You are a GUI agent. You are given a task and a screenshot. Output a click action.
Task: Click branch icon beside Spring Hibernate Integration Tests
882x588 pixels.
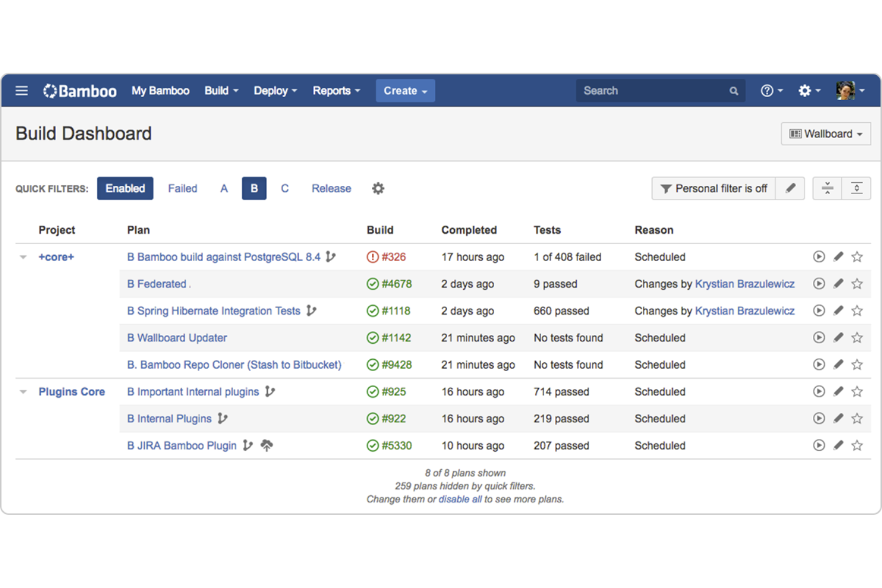pos(311,310)
